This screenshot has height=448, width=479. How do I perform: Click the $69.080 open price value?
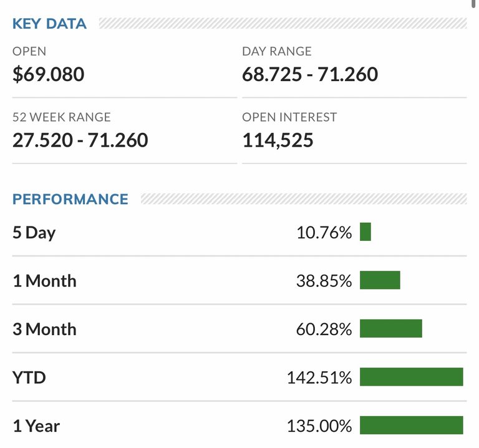pos(49,75)
